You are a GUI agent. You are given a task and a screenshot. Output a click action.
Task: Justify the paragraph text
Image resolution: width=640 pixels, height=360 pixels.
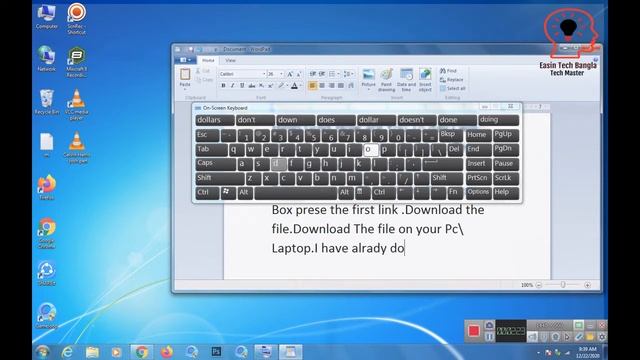click(341, 86)
